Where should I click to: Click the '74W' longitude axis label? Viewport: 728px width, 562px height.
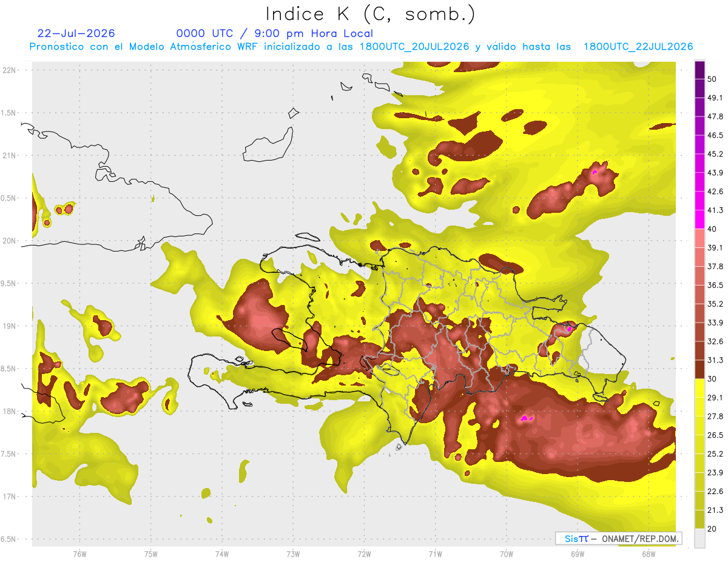pos(221,554)
